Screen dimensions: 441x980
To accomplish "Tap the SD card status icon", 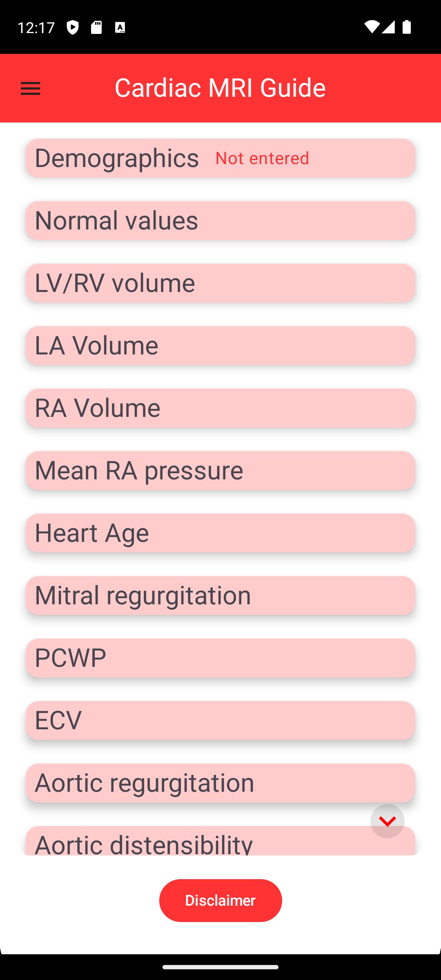I will (x=96, y=28).
